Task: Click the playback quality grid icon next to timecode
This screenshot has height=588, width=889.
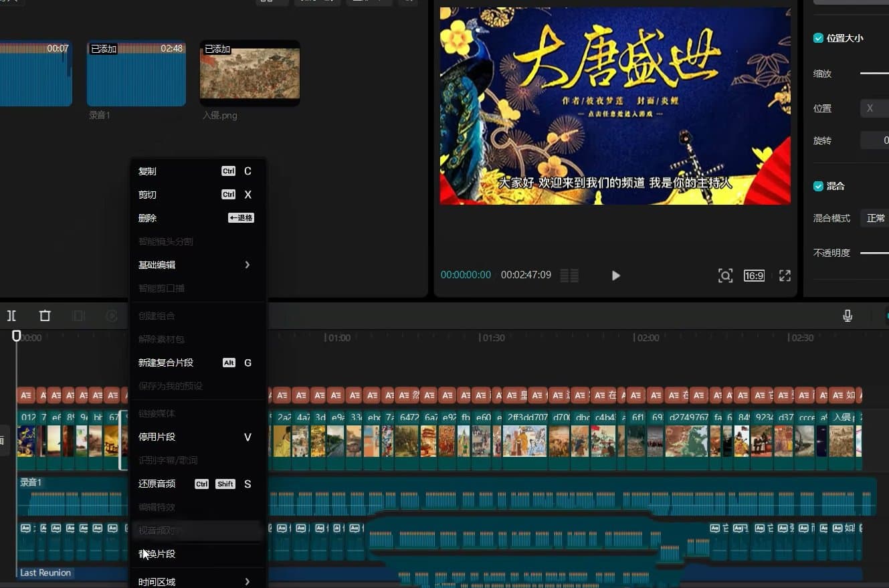Action: point(569,275)
